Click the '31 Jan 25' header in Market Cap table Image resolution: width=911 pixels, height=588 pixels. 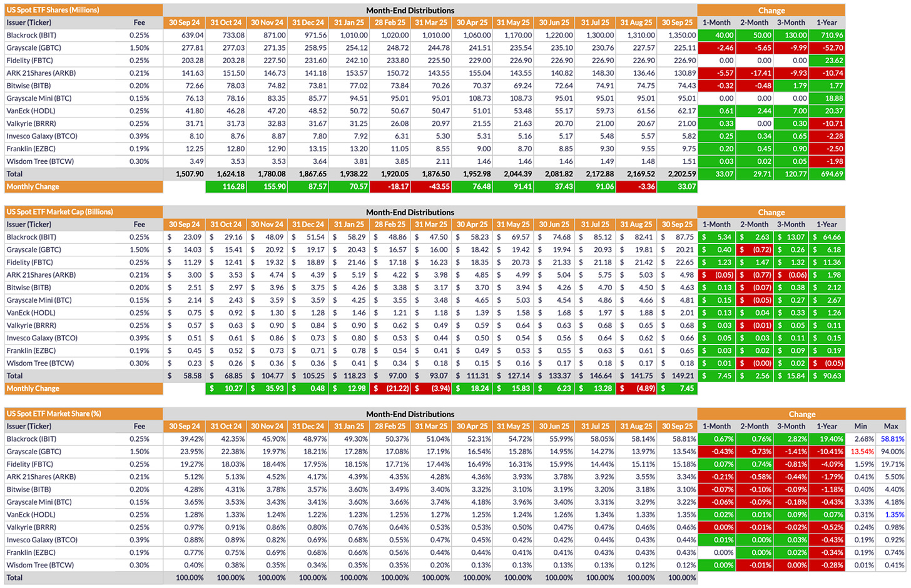(x=349, y=225)
